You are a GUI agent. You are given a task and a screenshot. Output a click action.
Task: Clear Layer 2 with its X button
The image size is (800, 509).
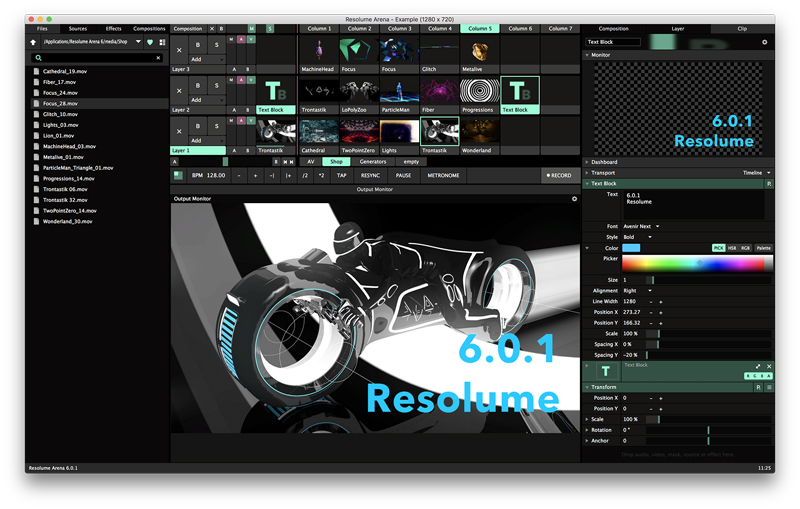point(179,91)
